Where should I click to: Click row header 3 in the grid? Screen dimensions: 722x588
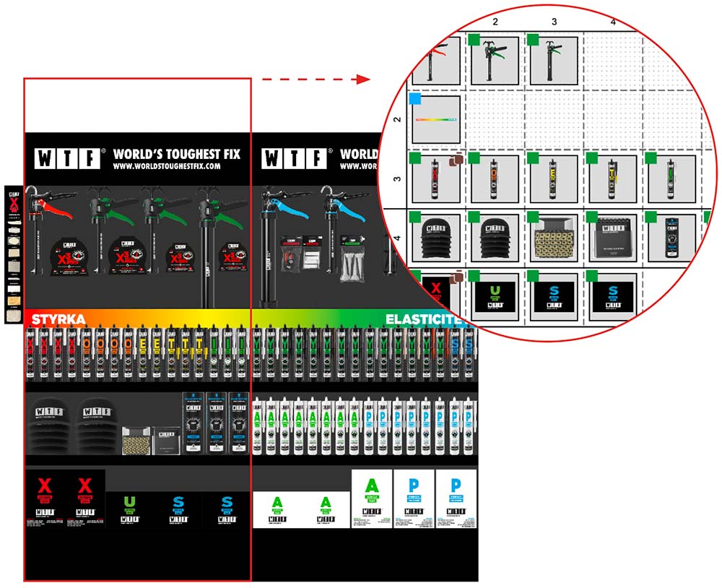point(397,179)
